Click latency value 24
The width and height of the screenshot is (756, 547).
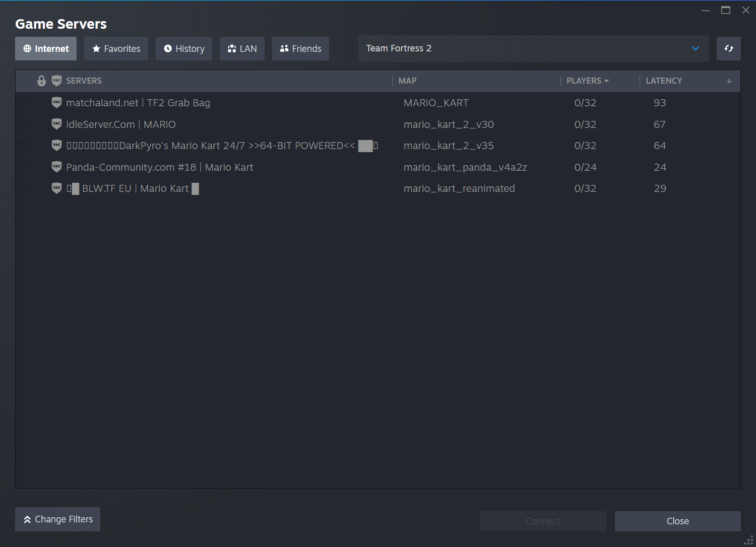point(660,167)
